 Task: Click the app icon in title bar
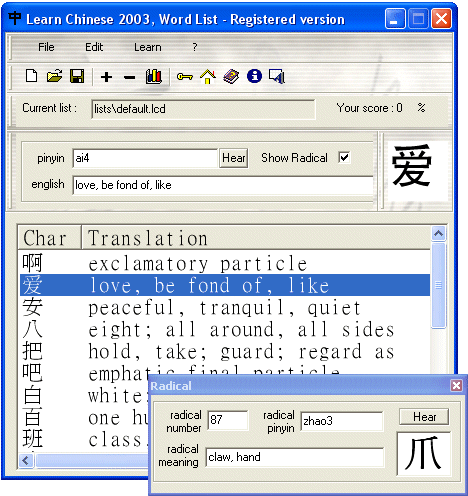click(15, 18)
